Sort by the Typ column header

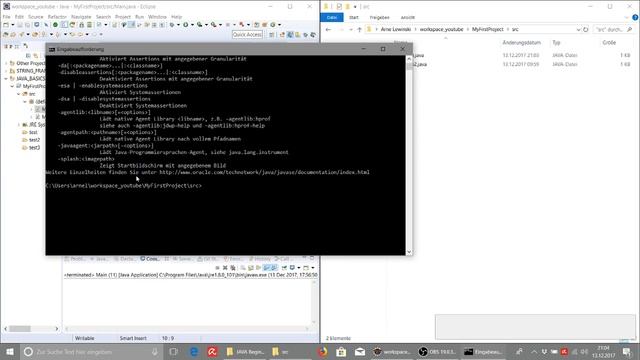pyautogui.click(x=556, y=42)
